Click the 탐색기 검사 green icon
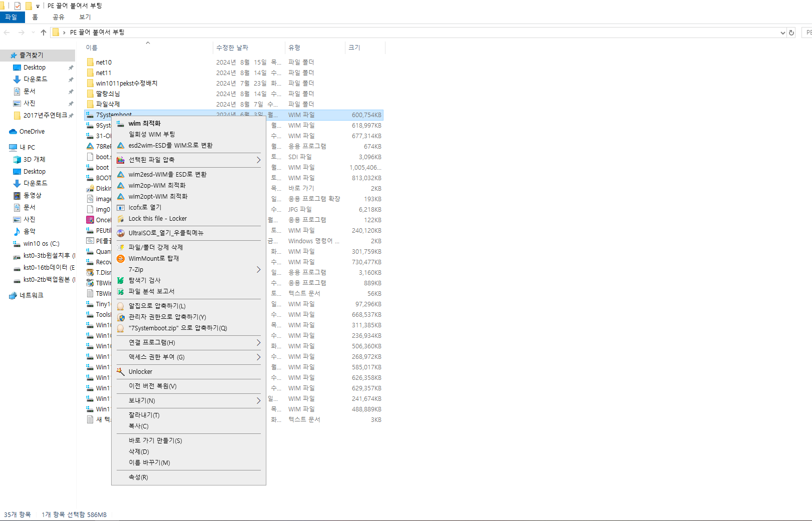 pos(121,280)
